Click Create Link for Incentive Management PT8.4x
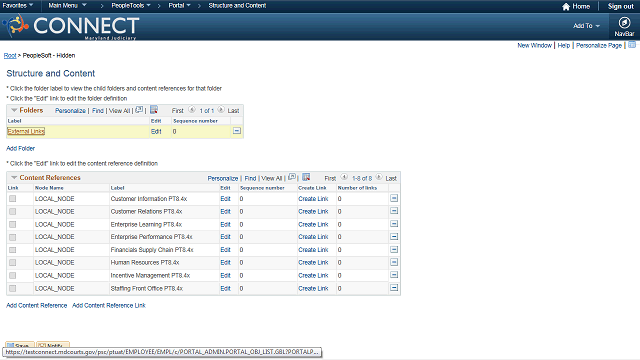The width and height of the screenshot is (640, 360). 313,276
